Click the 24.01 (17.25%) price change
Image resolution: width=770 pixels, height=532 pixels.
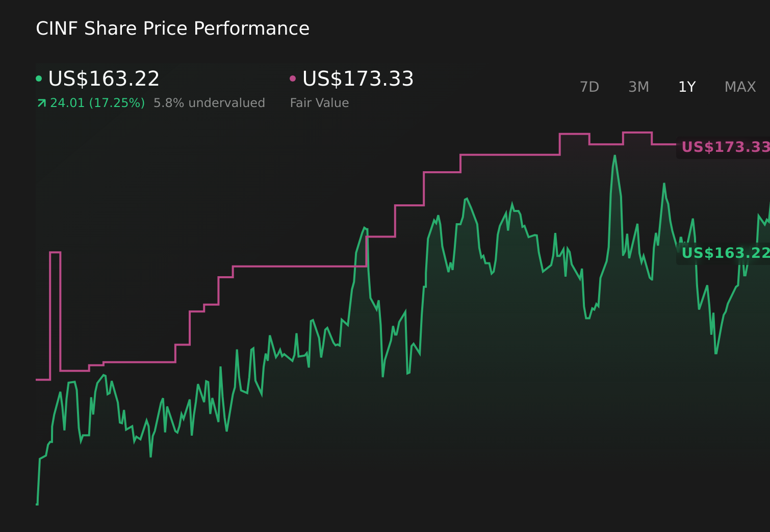pos(97,103)
